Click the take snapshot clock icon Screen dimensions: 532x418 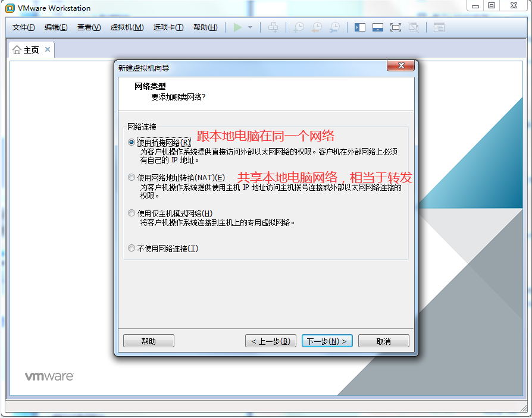[299, 27]
